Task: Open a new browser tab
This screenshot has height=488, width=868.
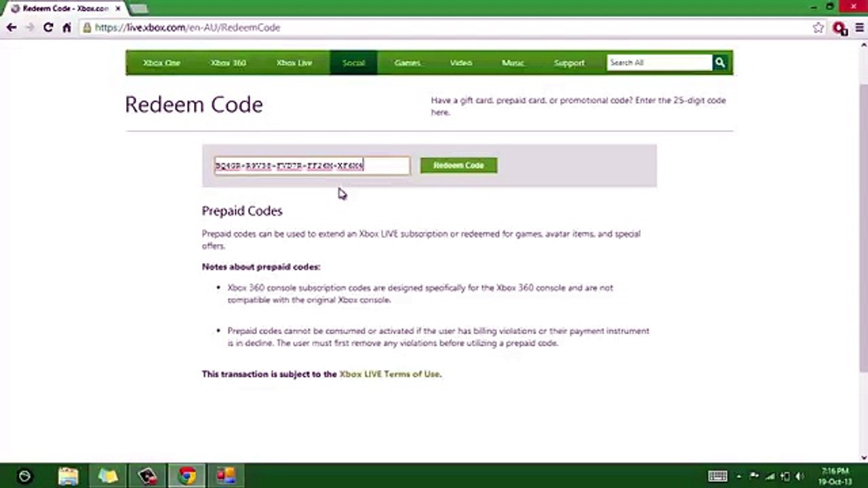Action: [138, 9]
